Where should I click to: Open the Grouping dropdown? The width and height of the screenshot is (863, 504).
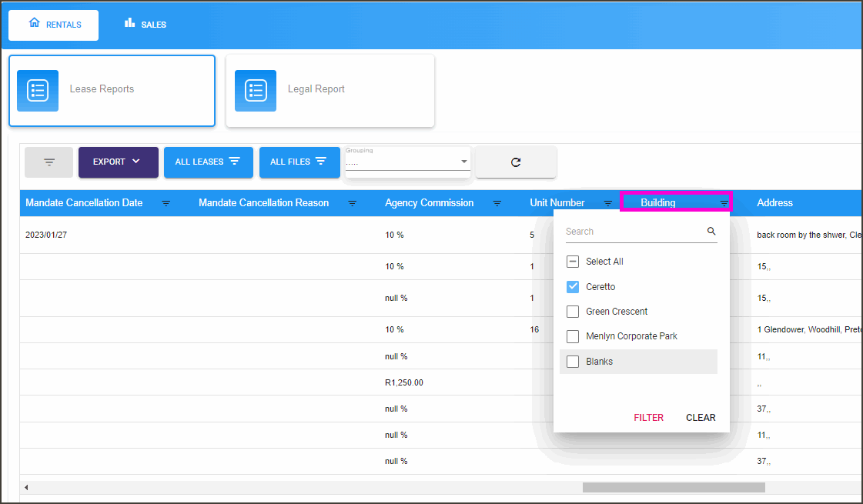[x=463, y=161]
